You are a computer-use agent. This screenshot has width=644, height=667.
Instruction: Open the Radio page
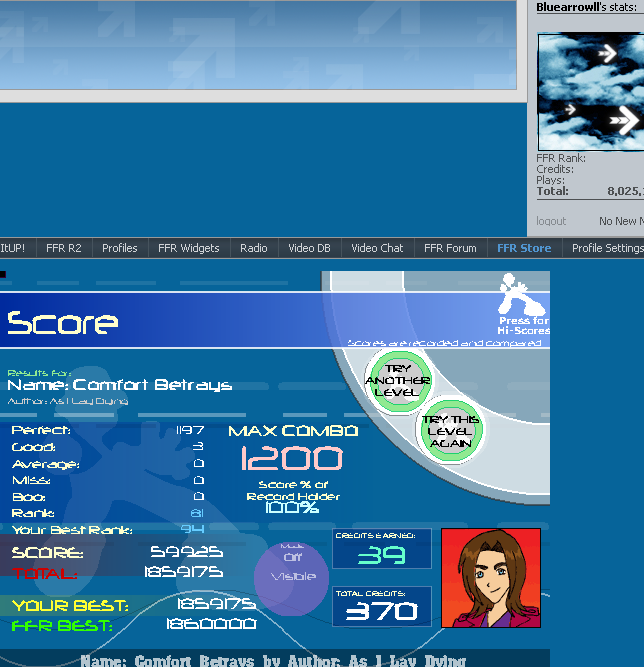tap(254, 248)
